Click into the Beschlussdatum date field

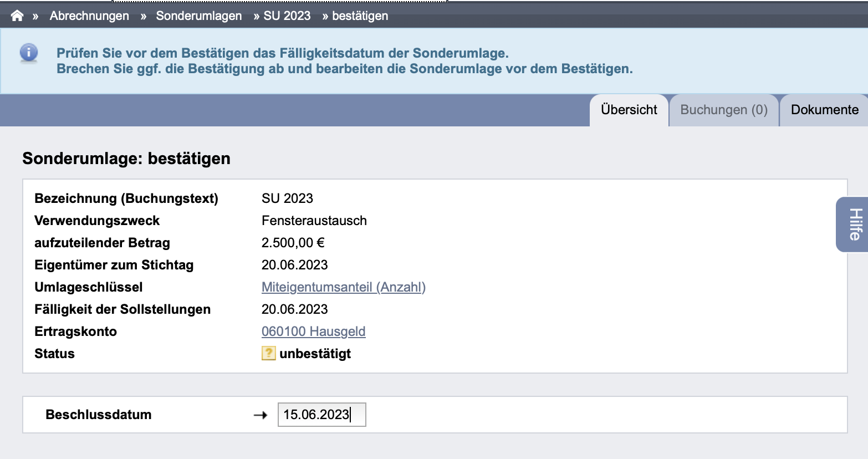(x=322, y=415)
